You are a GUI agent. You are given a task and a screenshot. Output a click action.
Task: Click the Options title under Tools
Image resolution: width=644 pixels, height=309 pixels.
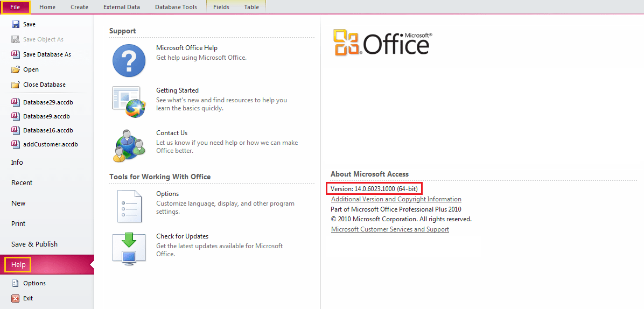point(167,194)
